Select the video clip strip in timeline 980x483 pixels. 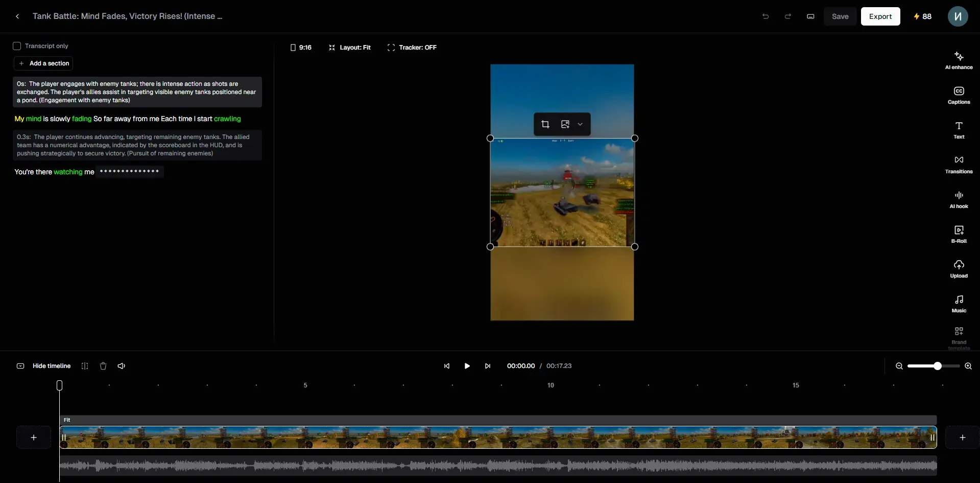[x=498, y=438]
